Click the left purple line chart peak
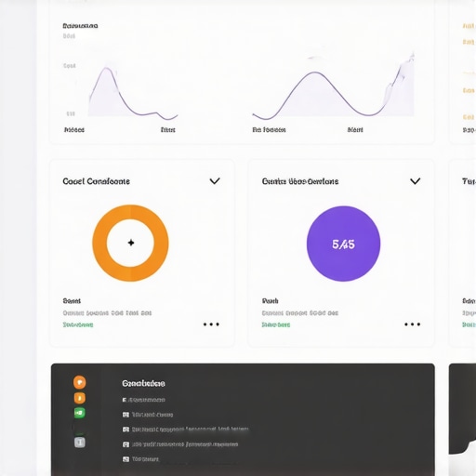This screenshot has width=476, height=476. click(x=107, y=68)
